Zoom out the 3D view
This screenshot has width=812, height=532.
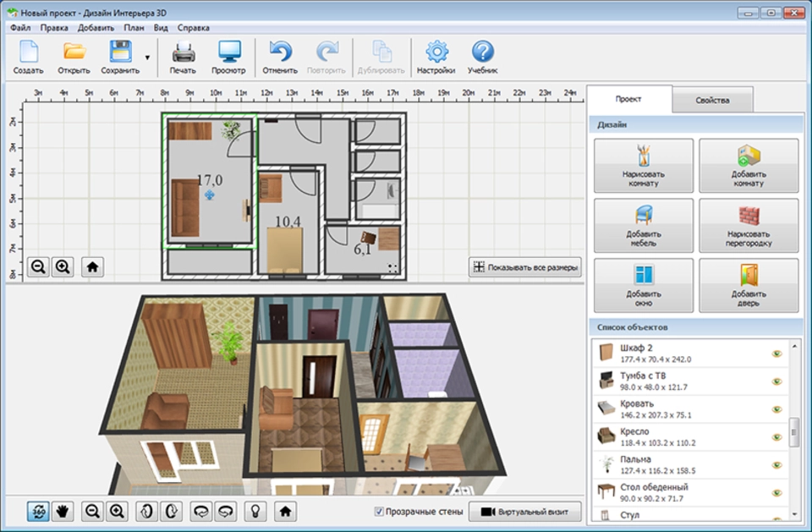coord(93,512)
